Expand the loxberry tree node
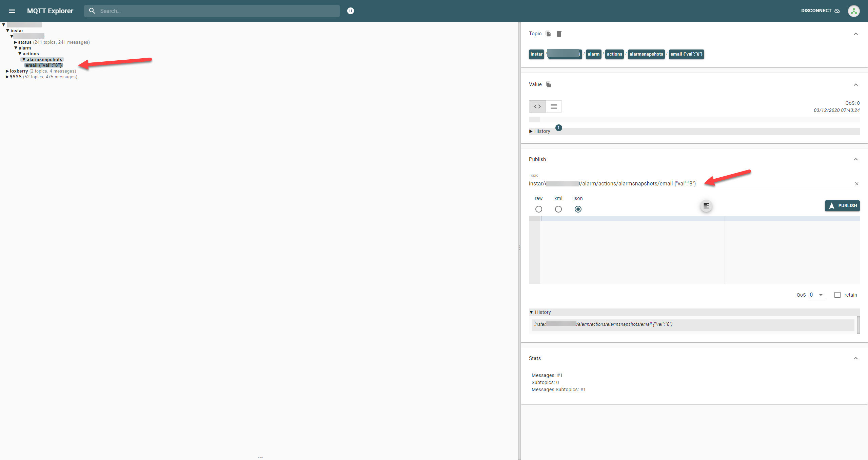868x460 pixels. point(7,71)
